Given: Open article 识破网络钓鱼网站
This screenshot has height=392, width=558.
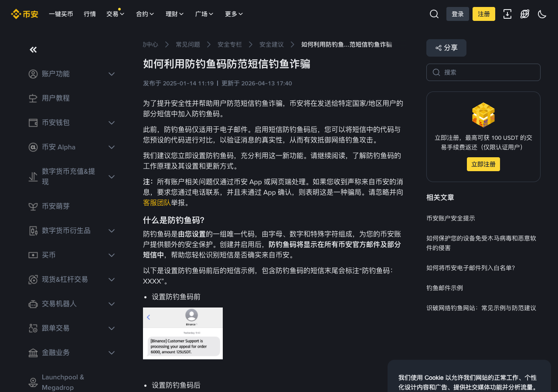Looking at the screenshot, I should click(481, 308).
